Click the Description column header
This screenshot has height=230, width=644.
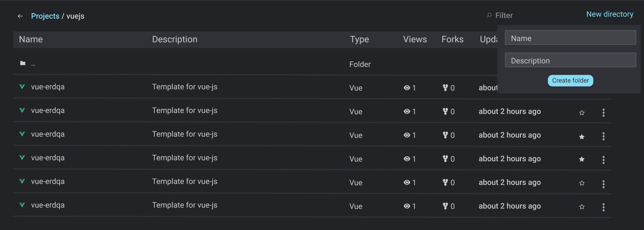pyautogui.click(x=175, y=39)
